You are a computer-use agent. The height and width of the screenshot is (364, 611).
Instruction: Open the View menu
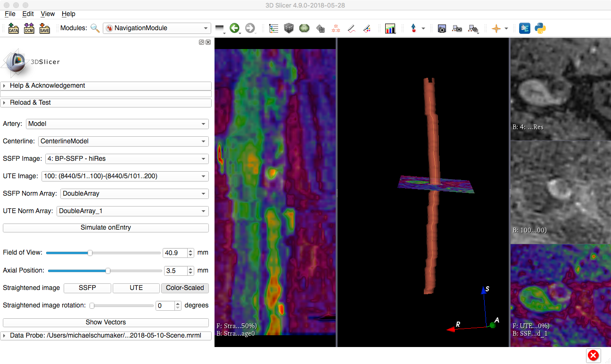coord(48,14)
